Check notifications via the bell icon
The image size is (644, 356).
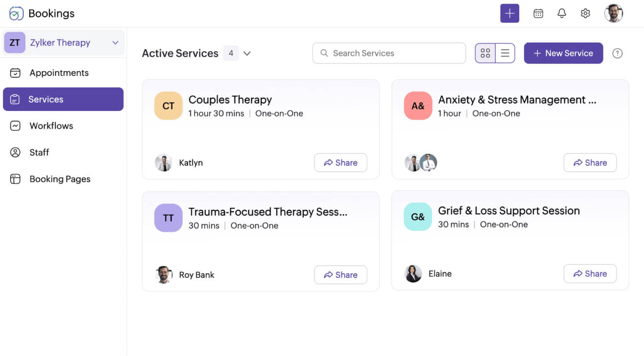562,13
